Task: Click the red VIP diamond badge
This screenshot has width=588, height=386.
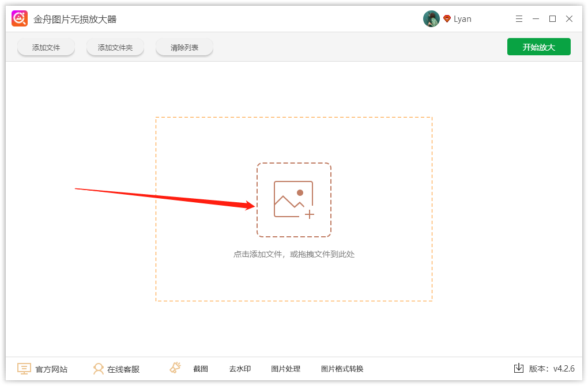Action: tap(447, 19)
